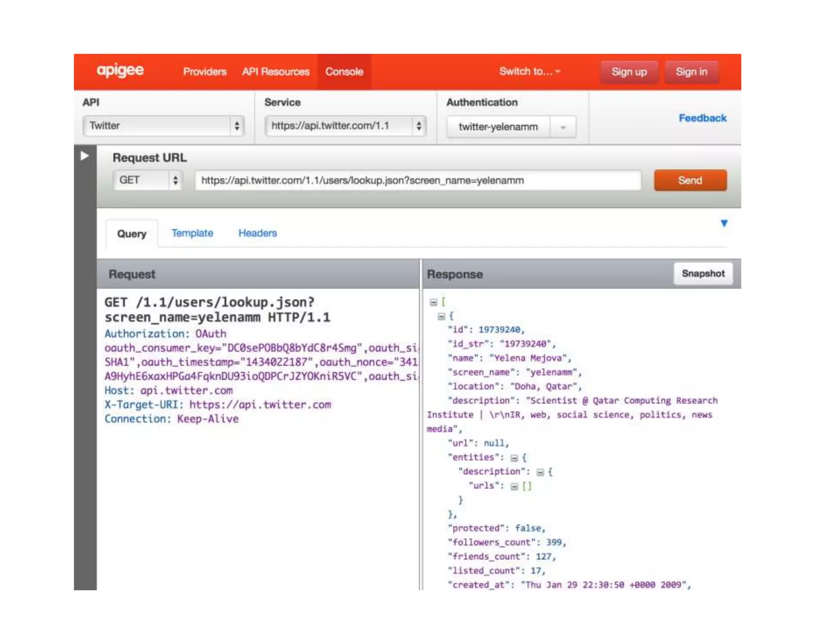
Task: Collapse the entities description JSON node
Action: click(x=540, y=472)
